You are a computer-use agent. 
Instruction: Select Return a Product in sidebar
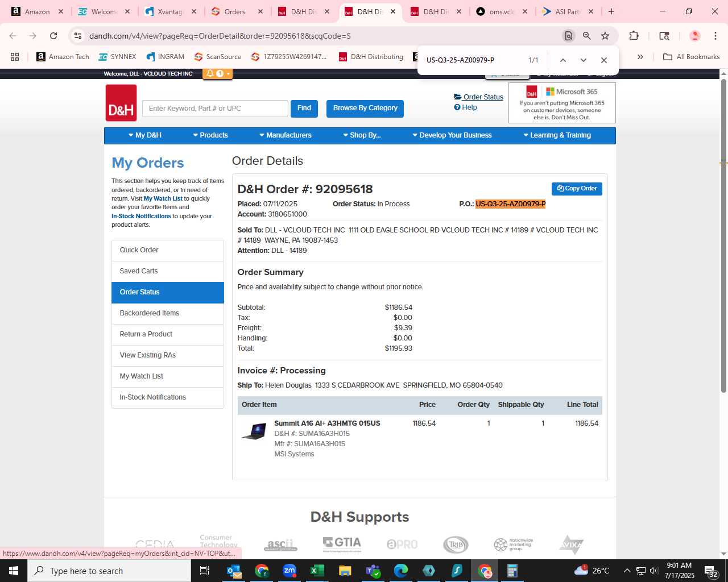(168, 335)
